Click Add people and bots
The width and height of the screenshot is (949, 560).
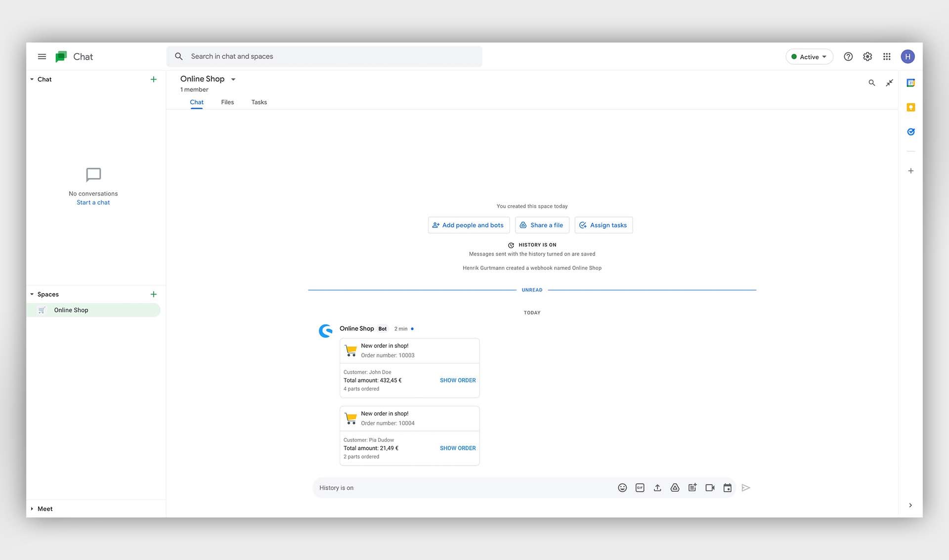coord(469,225)
